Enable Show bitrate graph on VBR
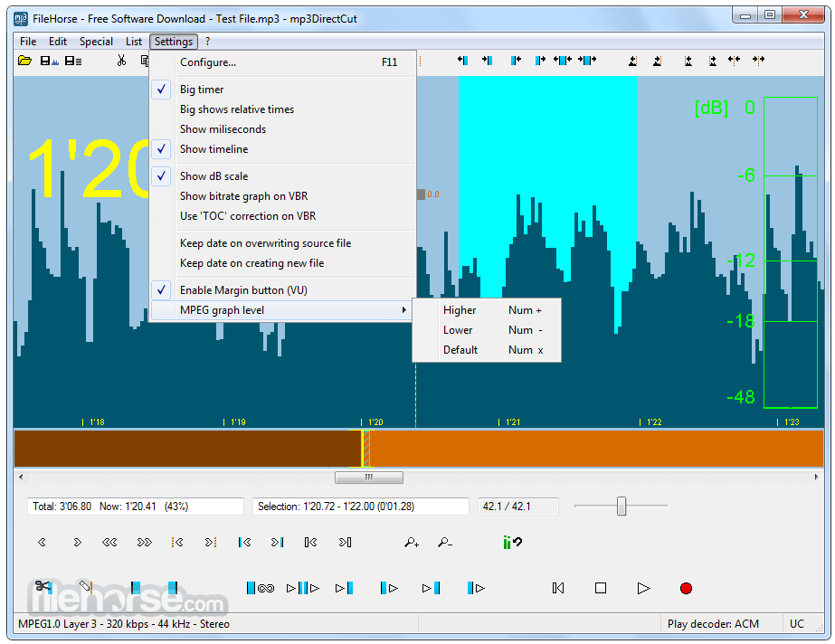Image resolution: width=835 pixels, height=644 pixels. 283,196
